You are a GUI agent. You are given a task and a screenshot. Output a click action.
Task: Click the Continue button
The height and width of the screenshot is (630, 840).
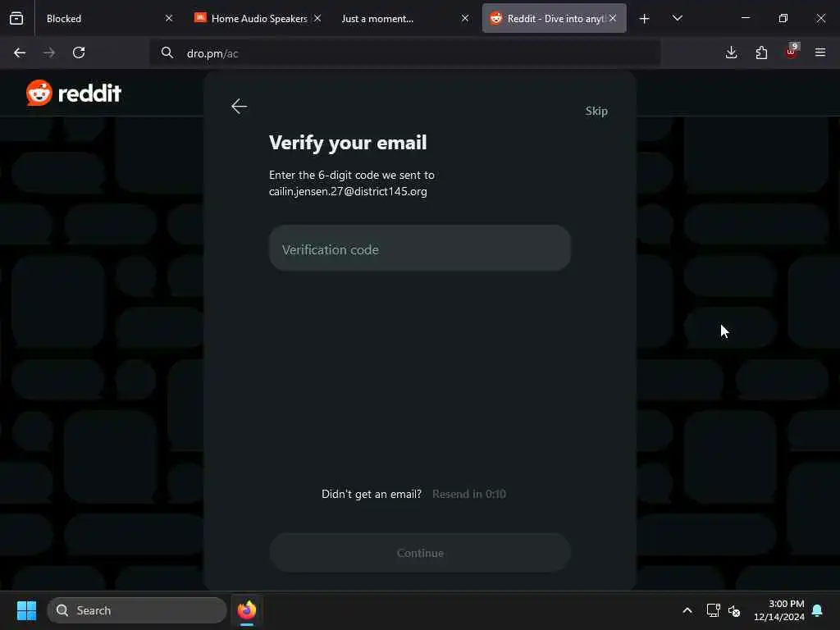click(x=420, y=552)
